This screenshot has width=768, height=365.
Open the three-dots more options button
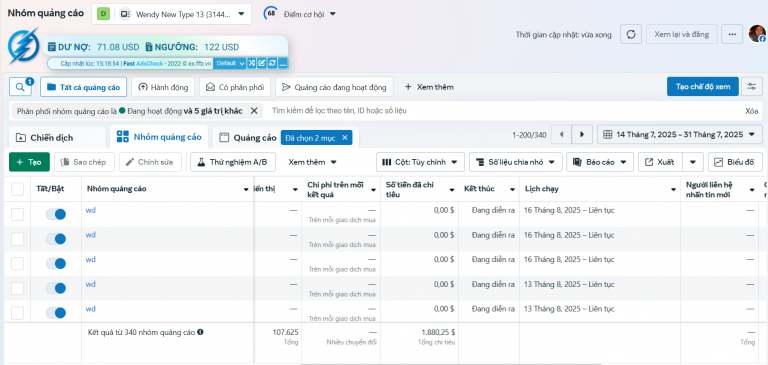[732, 34]
